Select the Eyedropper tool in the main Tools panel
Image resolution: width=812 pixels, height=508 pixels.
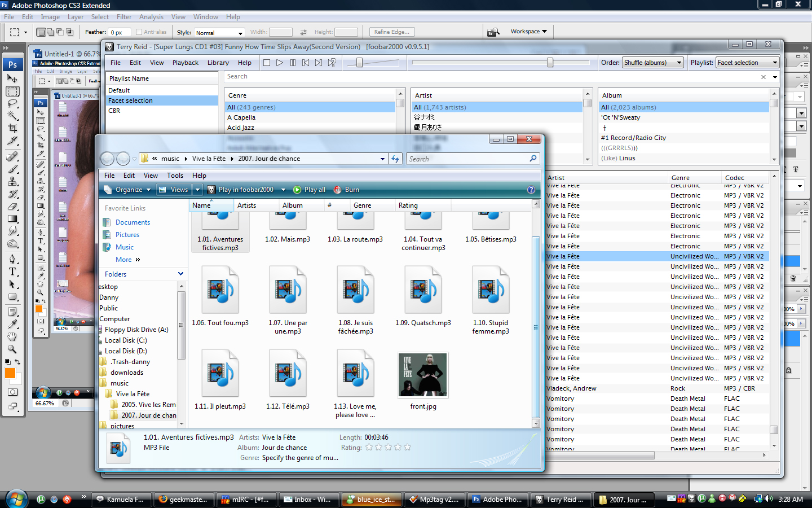point(12,324)
